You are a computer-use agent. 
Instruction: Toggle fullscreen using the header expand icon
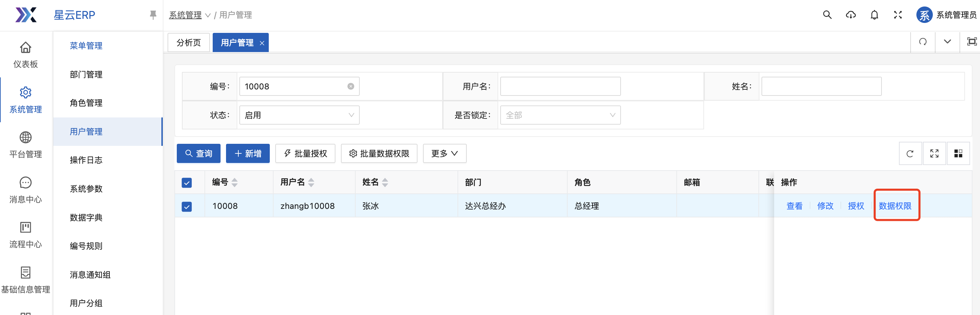click(x=898, y=15)
